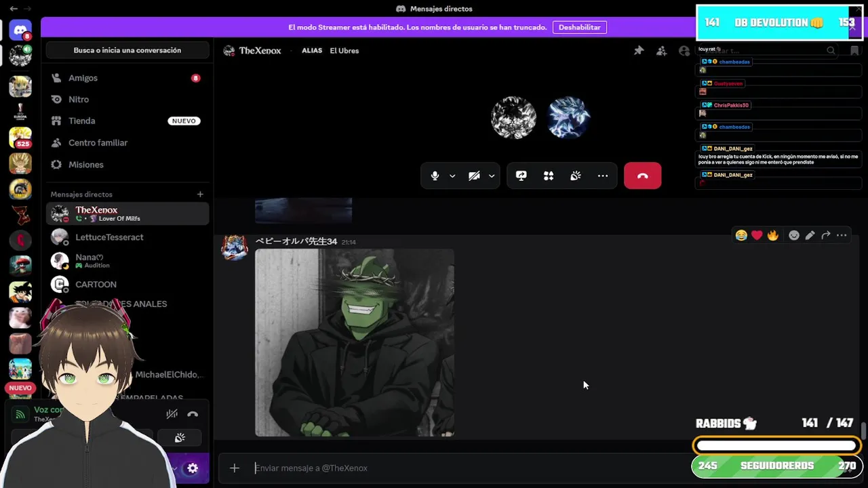
Task: Click the sender's Japanese username
Action: click(x=296, y=241)
